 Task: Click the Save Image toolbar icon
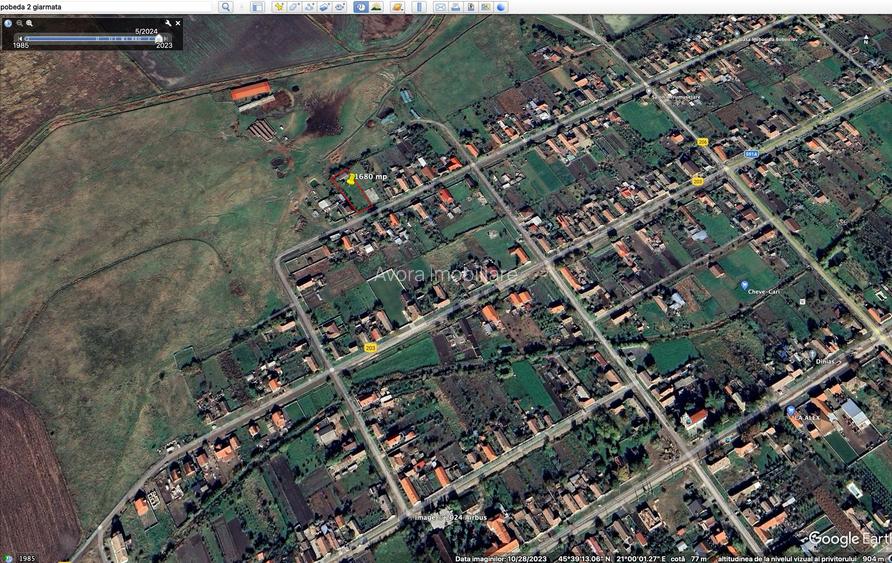point(470,7)
